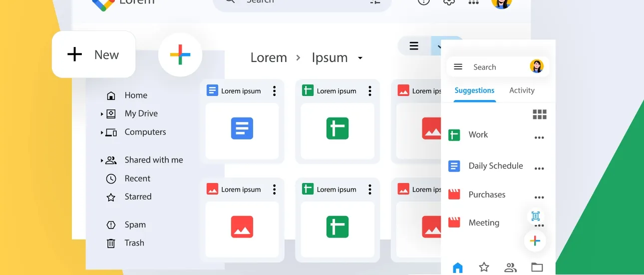Open the Starred sidebar label
The image size is (644, 275).
(x=138, y=196)
